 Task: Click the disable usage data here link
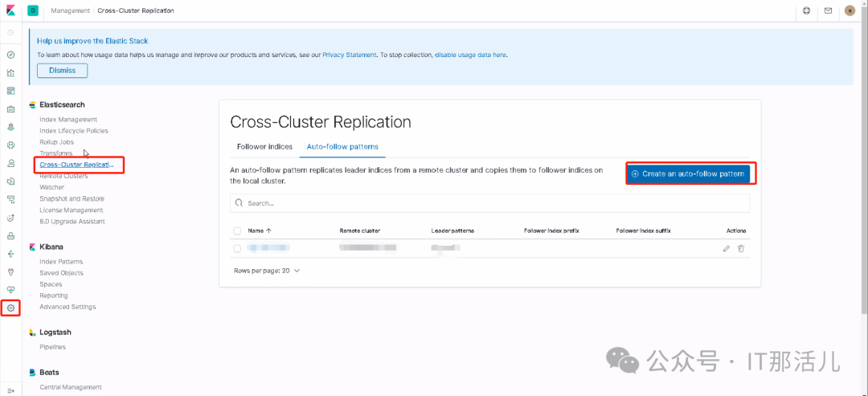[470, 55]
